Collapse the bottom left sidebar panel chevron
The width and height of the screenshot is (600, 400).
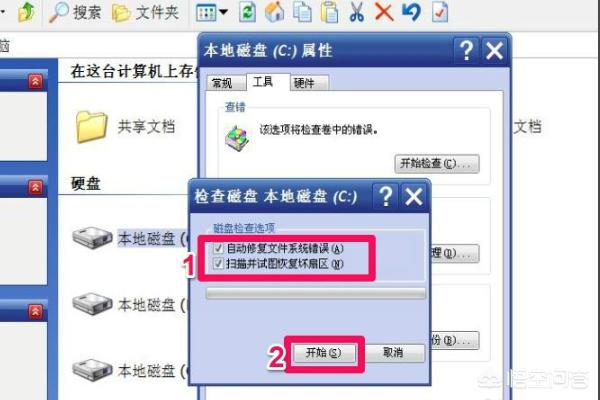[x=35, y=312]
